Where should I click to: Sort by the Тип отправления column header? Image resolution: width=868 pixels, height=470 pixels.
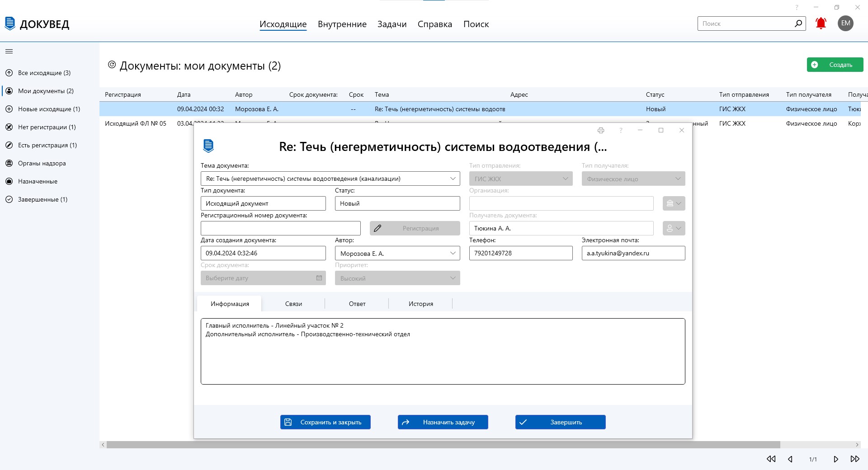coord(744,94)
